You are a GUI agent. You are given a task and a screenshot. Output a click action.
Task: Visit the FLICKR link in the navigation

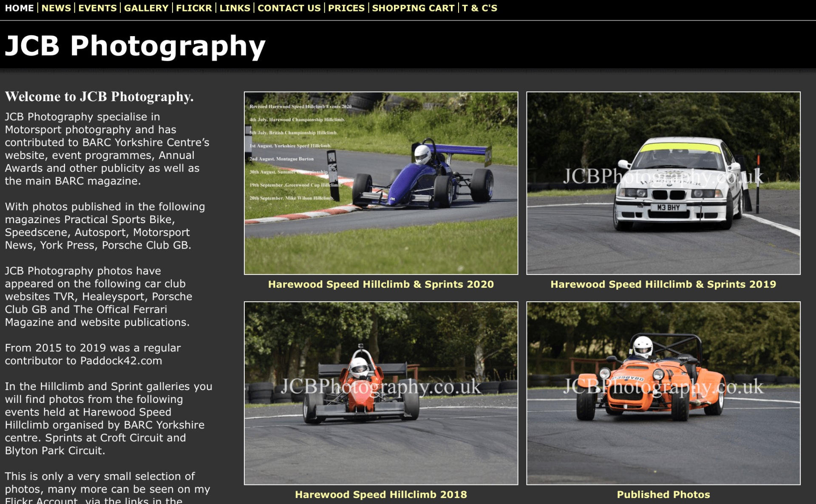(194, 8)
